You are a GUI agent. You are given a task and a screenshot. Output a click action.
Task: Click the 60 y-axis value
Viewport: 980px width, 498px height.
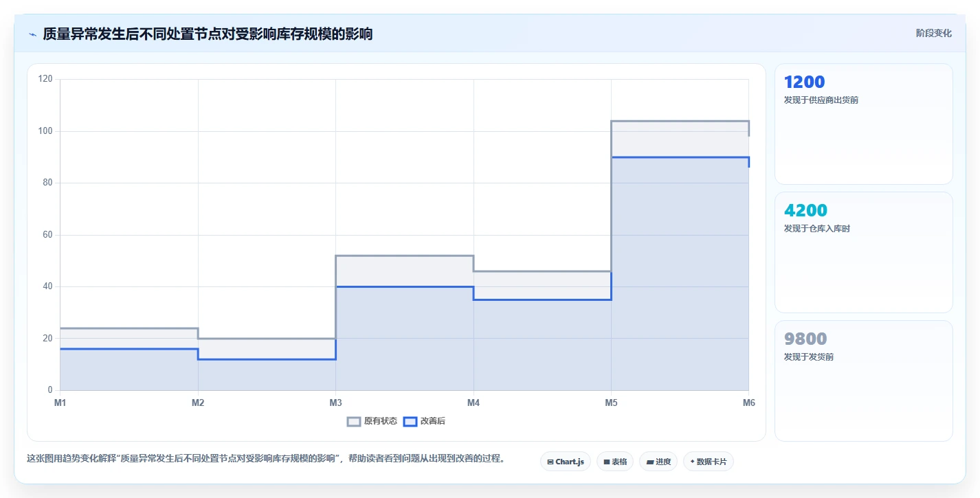pyautogui.click(x=48, y=235)
